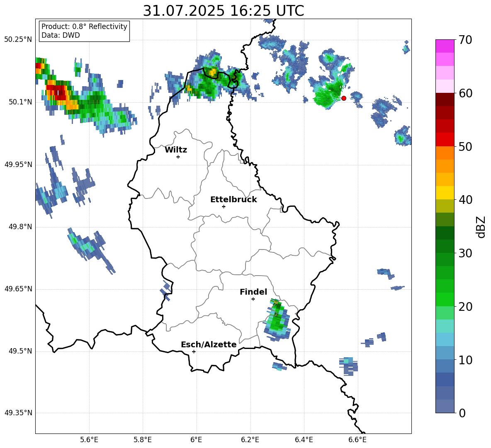Pick the bright red 50 dBZ segment
This screenshot has height=448, width=491.
pos(445,140)
